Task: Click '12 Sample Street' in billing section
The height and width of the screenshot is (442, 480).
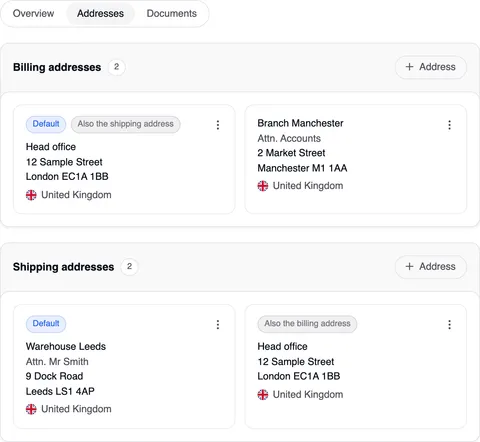Action: coord(64,162)
